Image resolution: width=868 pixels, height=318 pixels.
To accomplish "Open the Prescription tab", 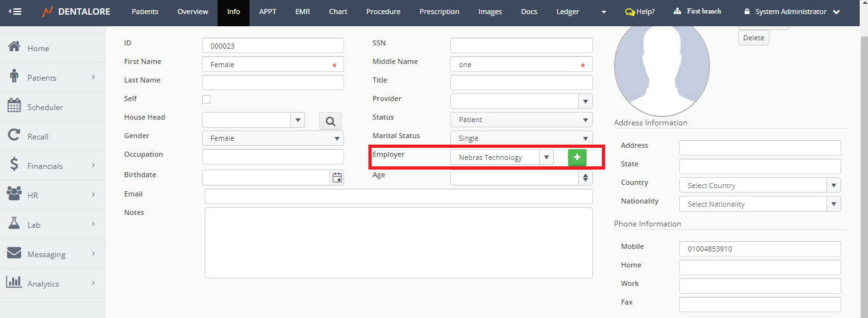I will click(x=439, y=12).
